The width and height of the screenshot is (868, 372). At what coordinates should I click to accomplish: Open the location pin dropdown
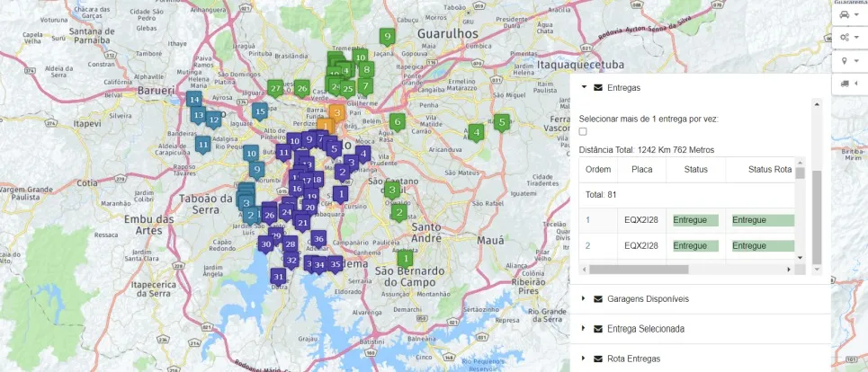point(848,60)
